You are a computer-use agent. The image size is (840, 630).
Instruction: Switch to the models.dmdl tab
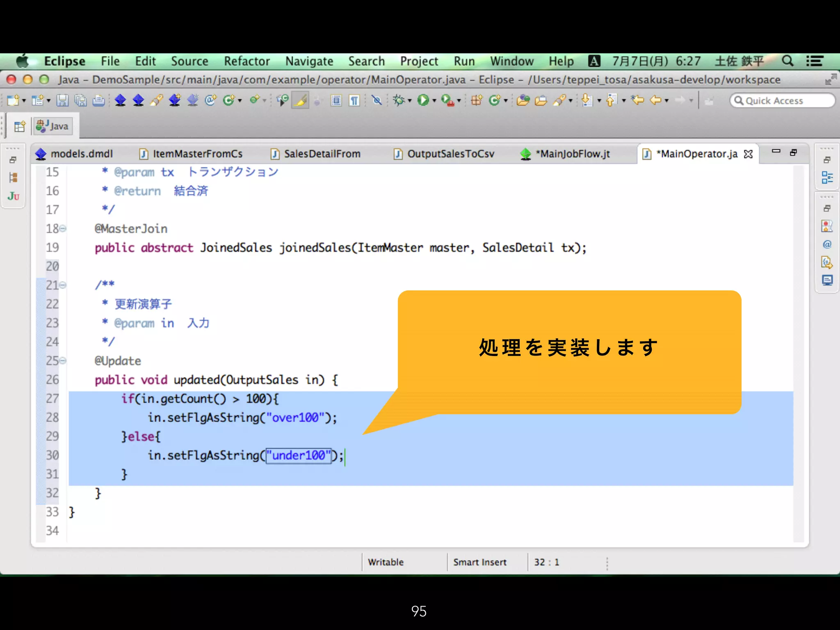click(x=81, y=154)
